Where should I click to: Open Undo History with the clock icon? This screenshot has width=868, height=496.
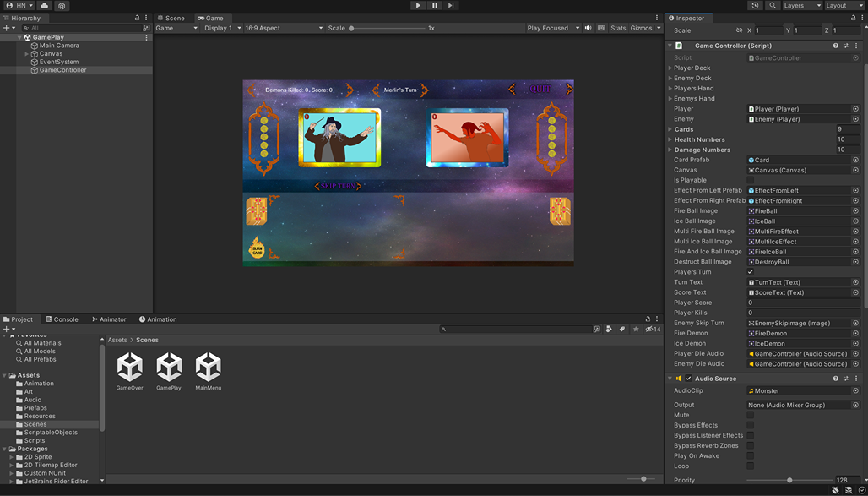[755, 5]
